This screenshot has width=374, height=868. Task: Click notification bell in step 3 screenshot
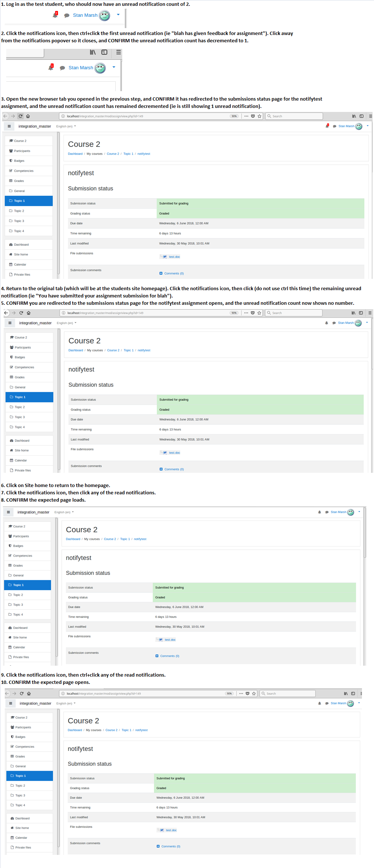[327, 126]
